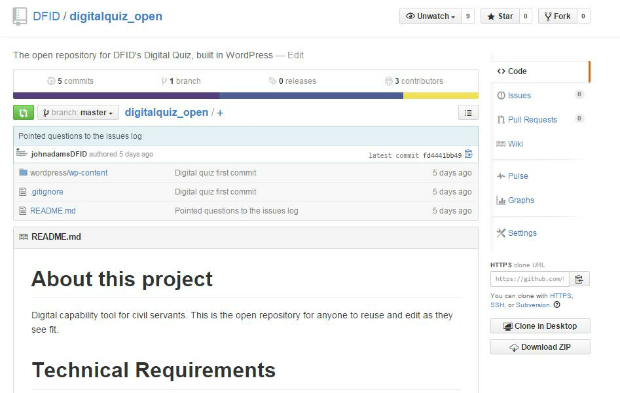Click the johnadamsDFID avatar image

point(22,153)
